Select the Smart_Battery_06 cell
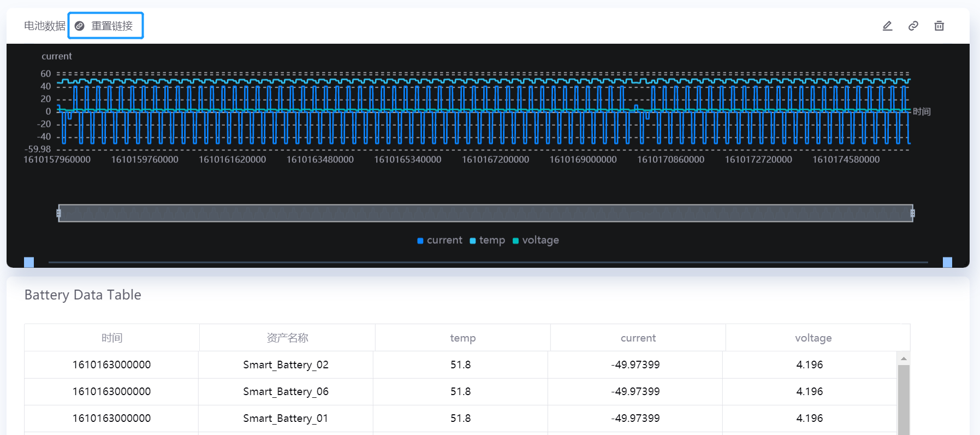Image resolution: width=980 pixels, height=435 pixels. coord(286,391)
